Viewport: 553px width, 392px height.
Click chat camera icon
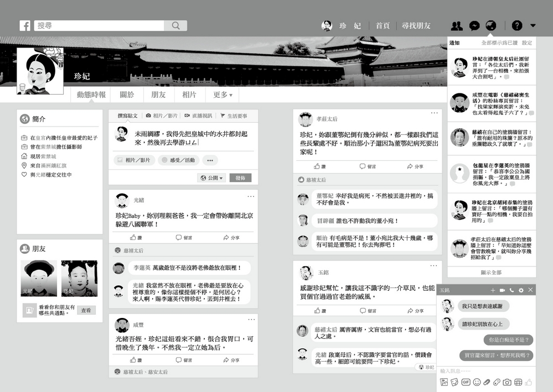pos(507,382)
